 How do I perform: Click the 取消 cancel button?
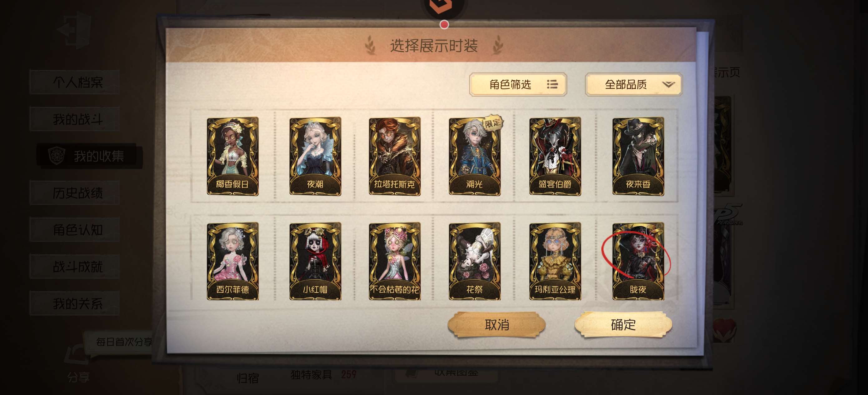coord(497,324)
